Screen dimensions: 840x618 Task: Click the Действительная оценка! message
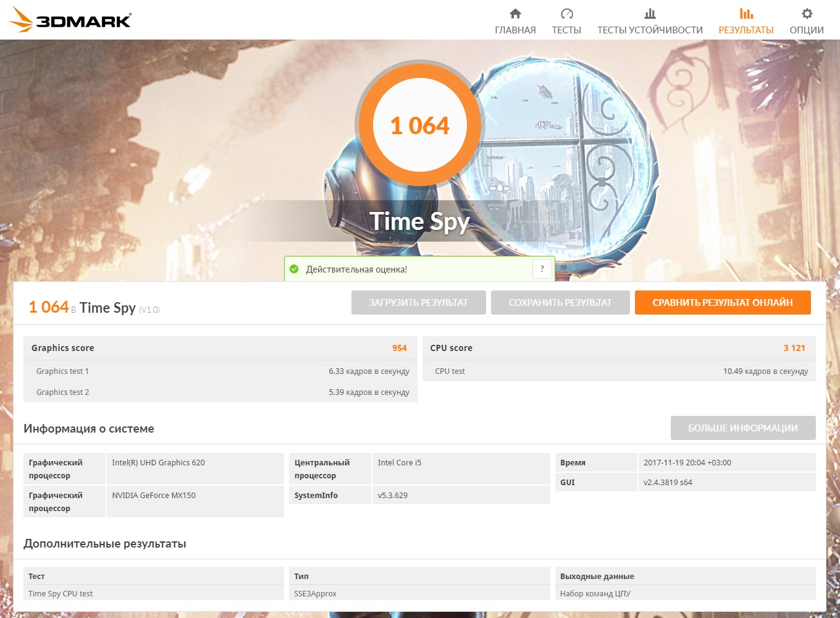point(356,269)
